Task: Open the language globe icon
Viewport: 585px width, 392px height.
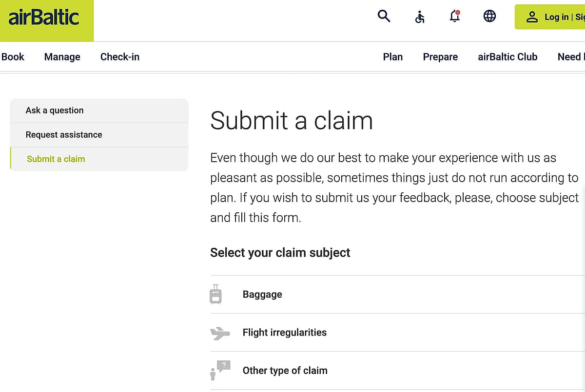Action: click(x=489, y=17)
